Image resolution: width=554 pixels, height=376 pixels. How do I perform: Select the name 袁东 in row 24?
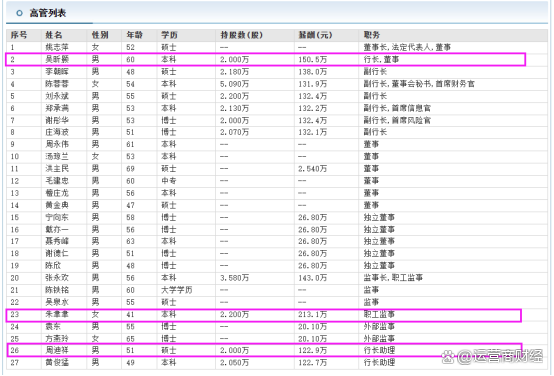tap(53, 327)
